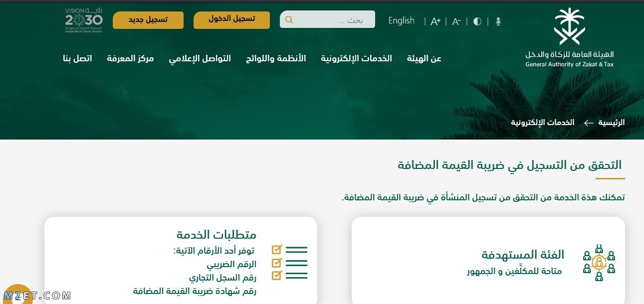Click the service requirements checklist icon
644x304 pixels.
click(289, 262)
